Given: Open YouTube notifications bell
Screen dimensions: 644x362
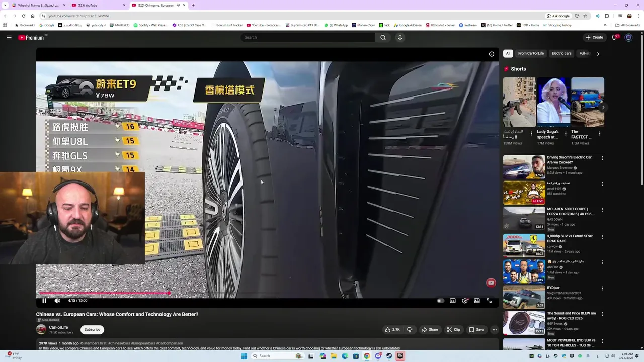Looking at the screenshot, I should click(x=614, y=37).
